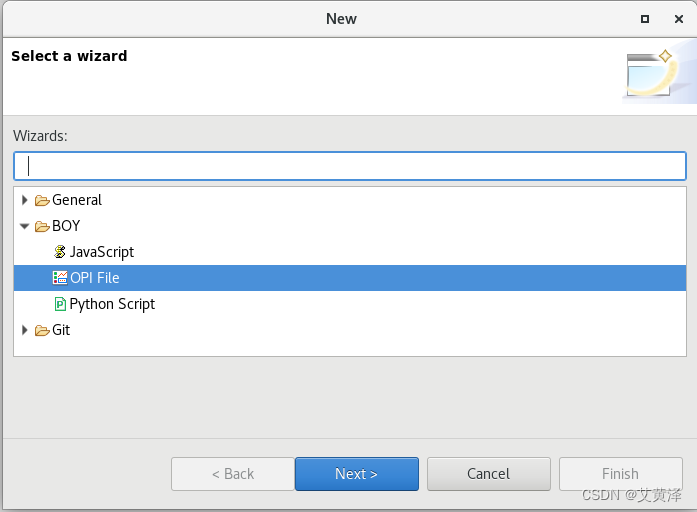Click the Next > button
Image resolution: width=697 pixels, height=512 pixels.
coord(357,474)
